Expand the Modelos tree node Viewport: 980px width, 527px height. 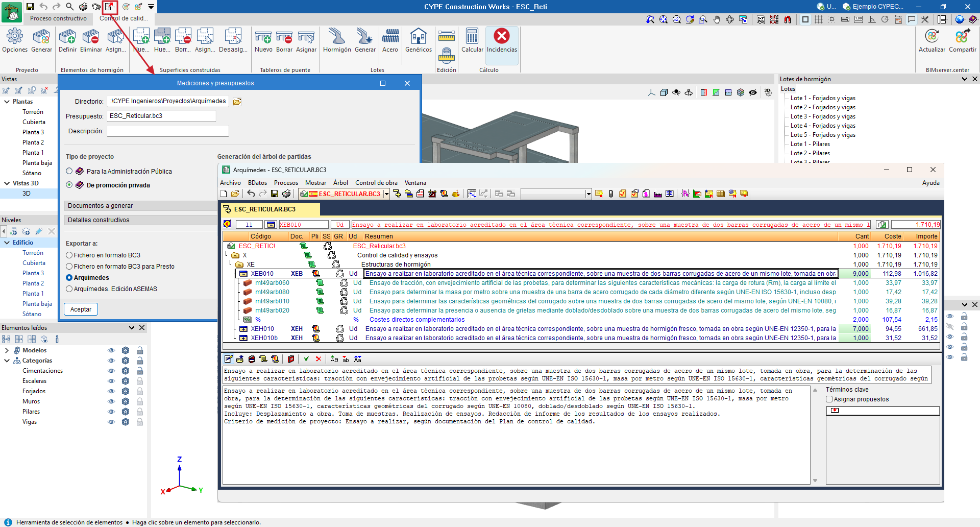(x=7, y=350)
